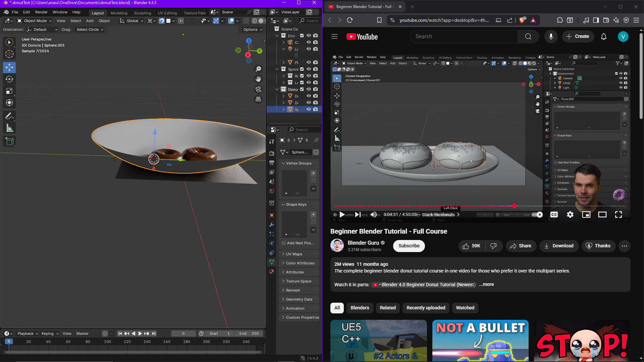Click the YouTube notifications bell
Image resolution: width=644 pixels, height=362 pixels.
point(604,37)
